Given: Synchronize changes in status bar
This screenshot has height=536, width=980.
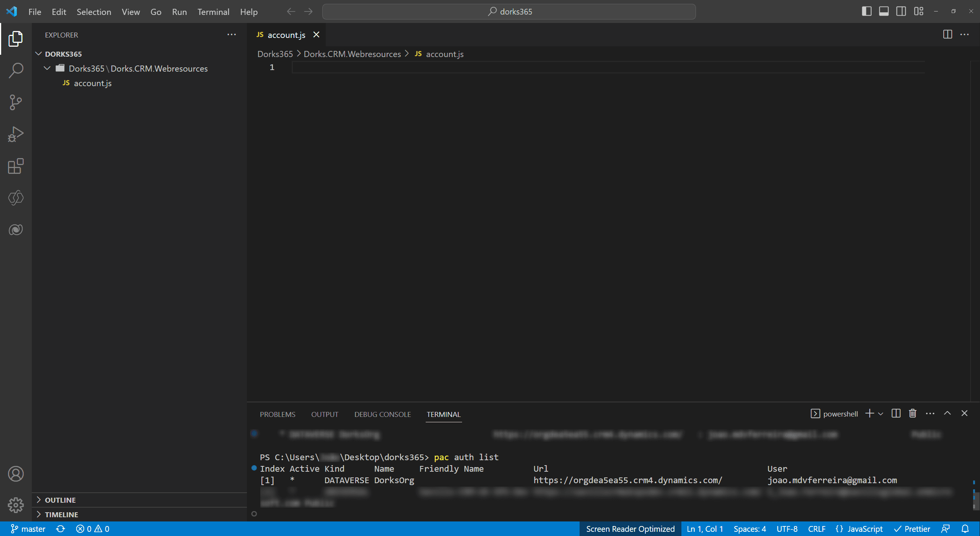Looking at the screenshot, I should [60, 529].
